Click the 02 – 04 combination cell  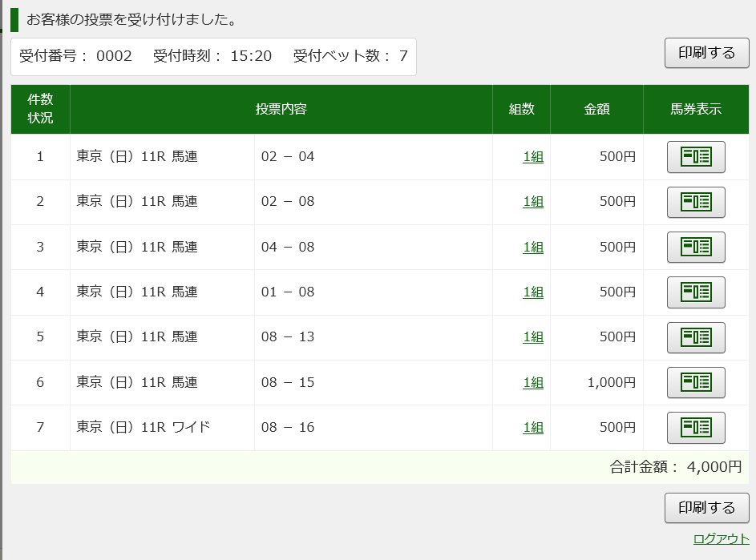click(x=373, y=157)
